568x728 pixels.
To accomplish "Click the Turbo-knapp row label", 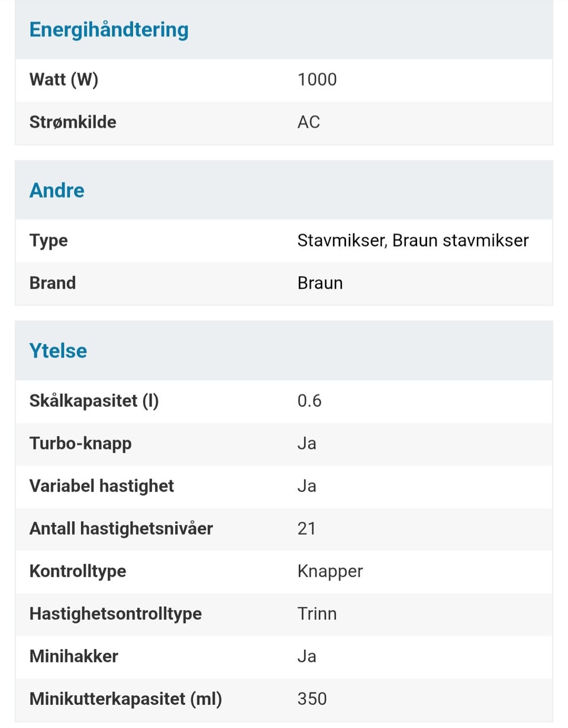I will click(80, 444).
